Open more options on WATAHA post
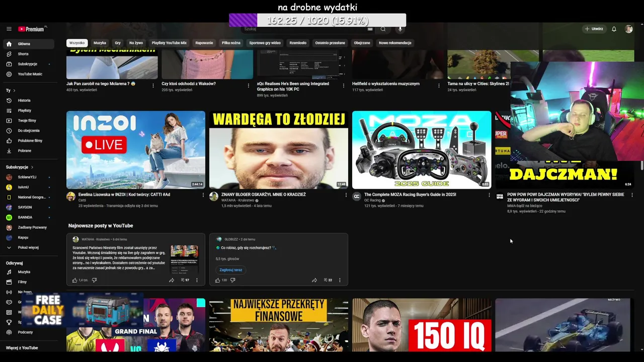Image resolution: width=644 pixels, height=362 pixels. point(197,280)
